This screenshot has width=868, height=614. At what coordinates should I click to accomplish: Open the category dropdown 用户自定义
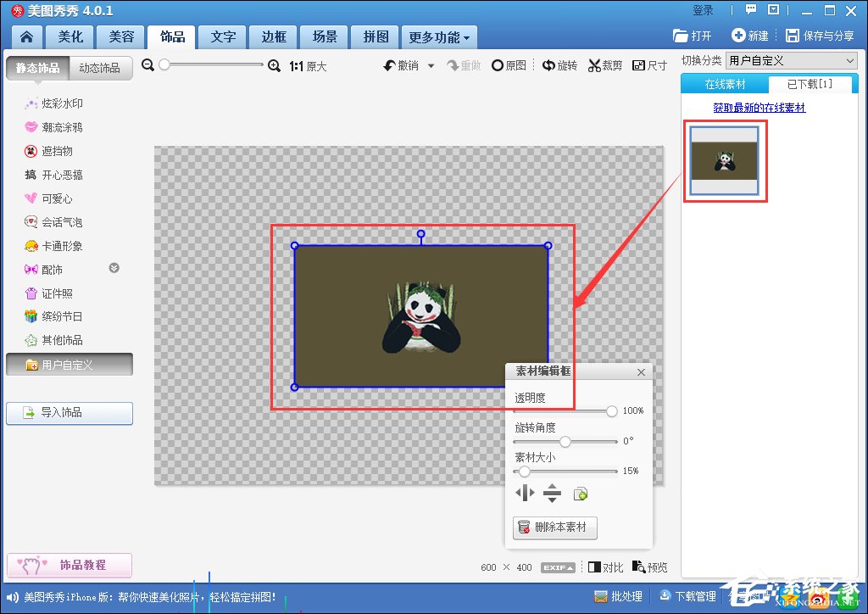[792, 60]
